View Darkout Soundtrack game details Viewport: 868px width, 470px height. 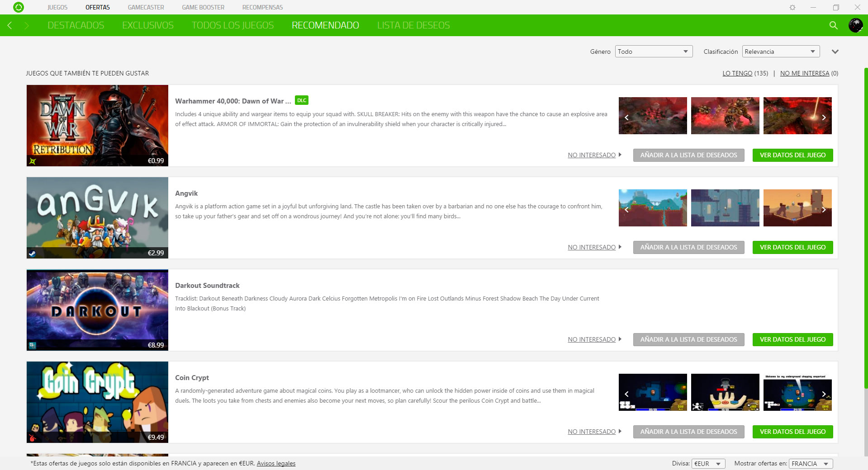(x=792, y=339)
